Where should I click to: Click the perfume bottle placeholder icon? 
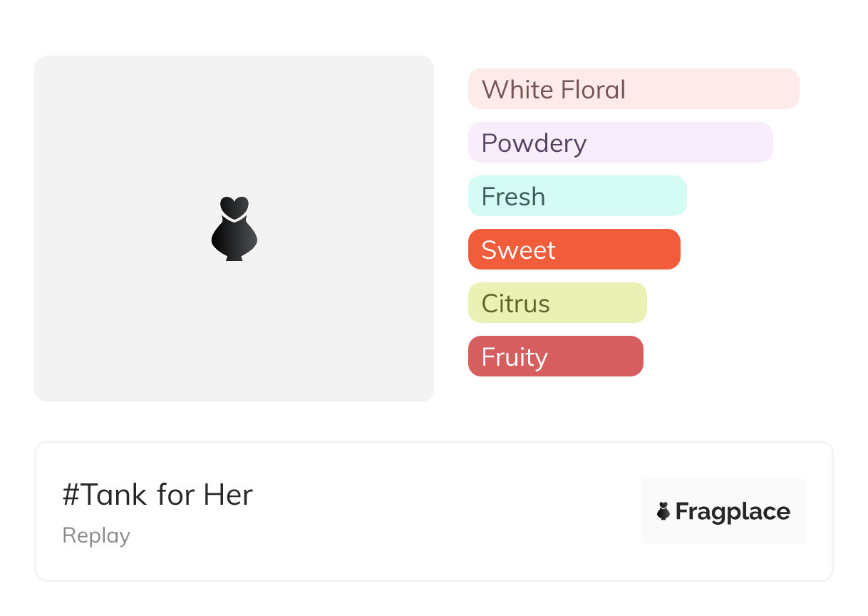[x=234, y=230]
